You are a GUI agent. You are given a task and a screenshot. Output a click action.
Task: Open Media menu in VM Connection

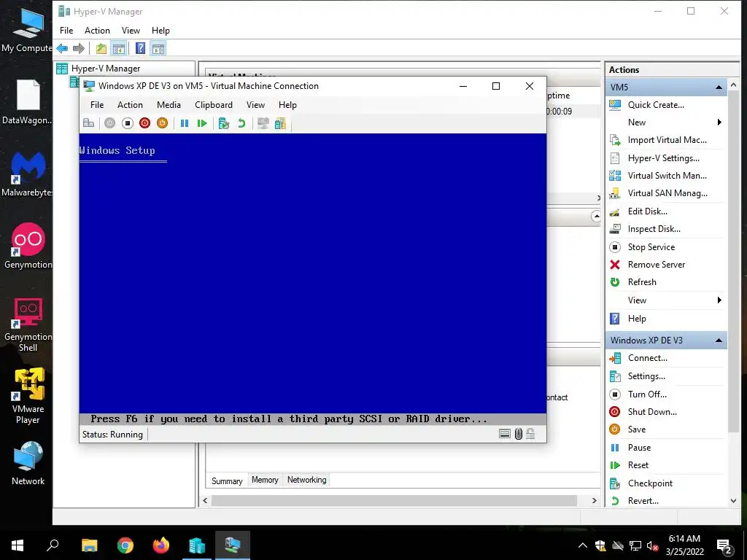click(169, 105)
